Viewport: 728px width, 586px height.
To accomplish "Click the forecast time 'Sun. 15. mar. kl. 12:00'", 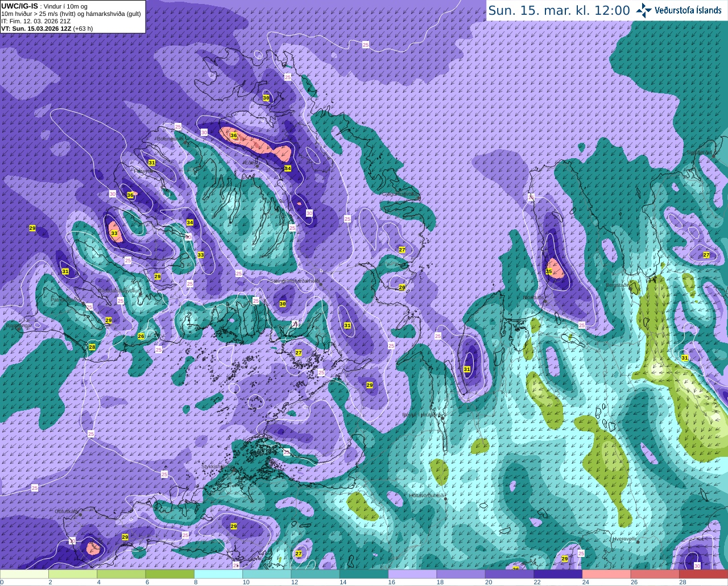I will (x=559, y=10).
